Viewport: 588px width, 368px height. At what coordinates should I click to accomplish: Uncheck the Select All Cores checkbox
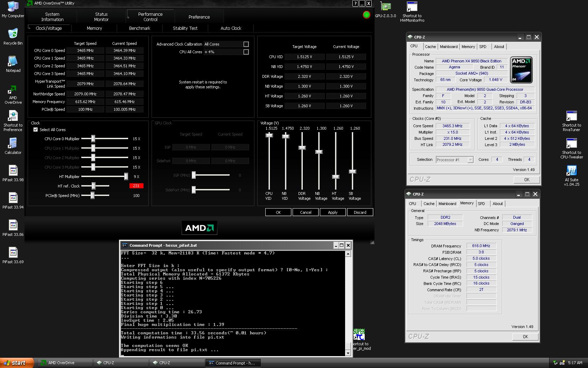(35, 129)
